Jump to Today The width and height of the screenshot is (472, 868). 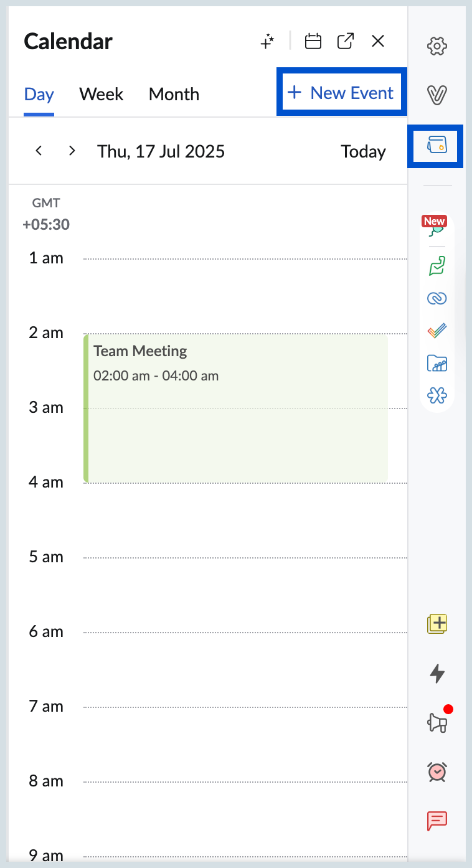(x=363, y=151)
